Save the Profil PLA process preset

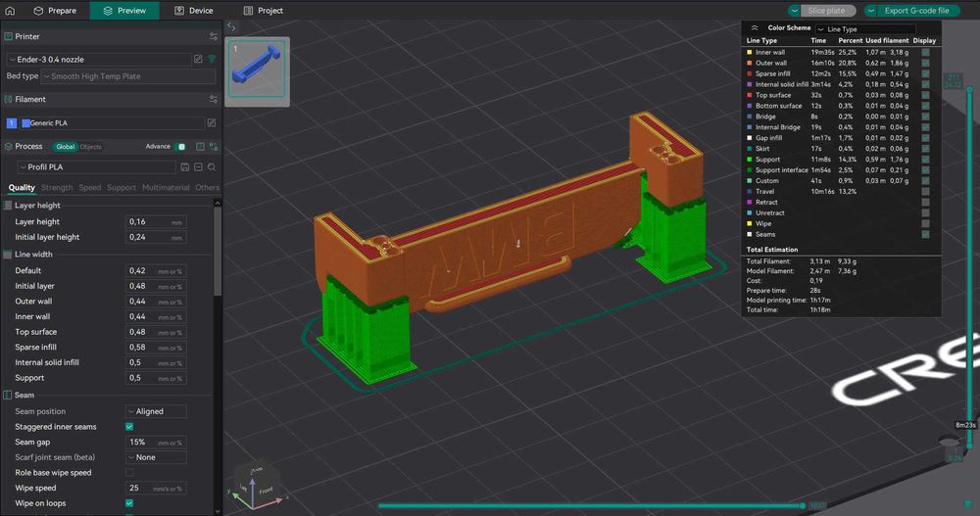pyautogui.click(x=185, y=166)
